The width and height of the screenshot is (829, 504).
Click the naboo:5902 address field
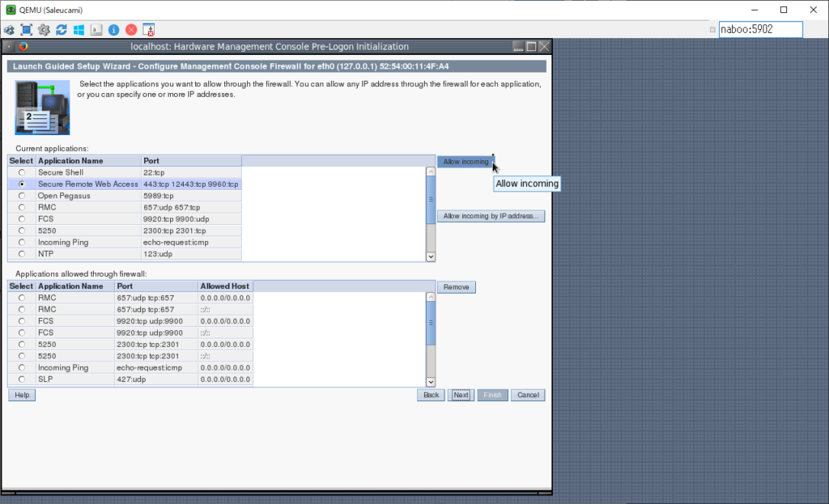[760, 30]
